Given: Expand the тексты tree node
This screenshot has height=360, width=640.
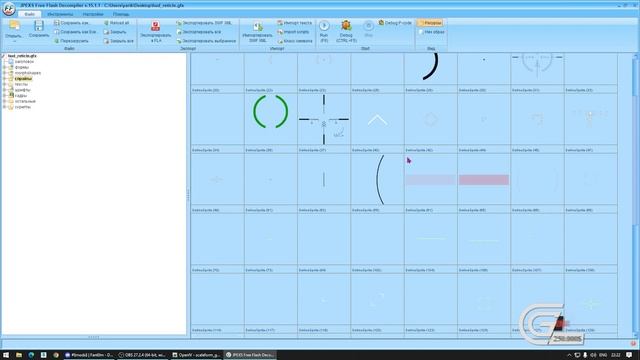Looking at the screenshot, I should 4,84.
